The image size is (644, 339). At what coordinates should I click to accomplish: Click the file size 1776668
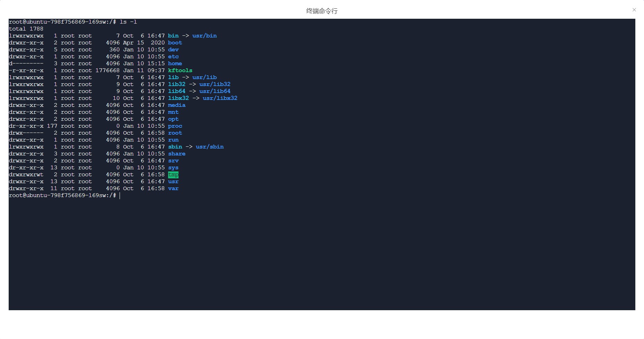(x=107, y=70)
